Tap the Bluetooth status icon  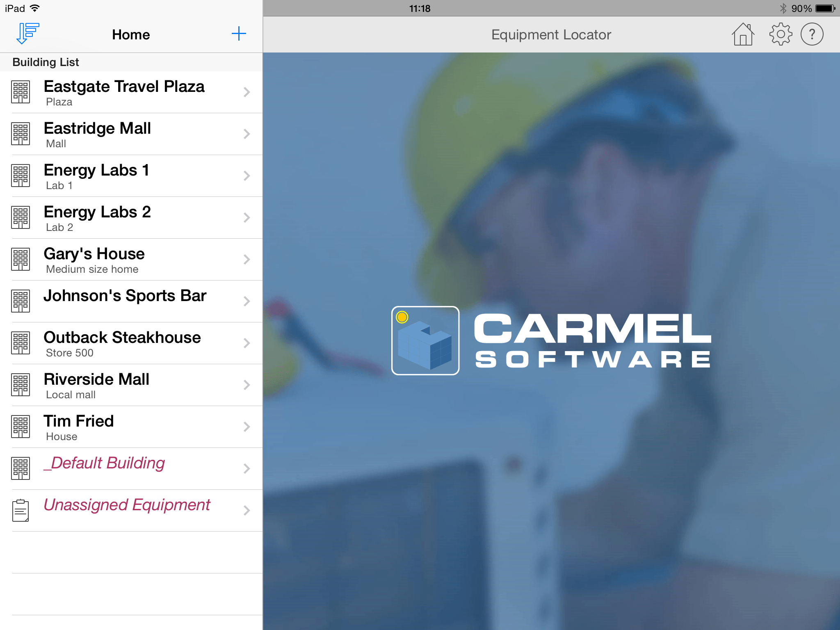(x=783, y=8)
